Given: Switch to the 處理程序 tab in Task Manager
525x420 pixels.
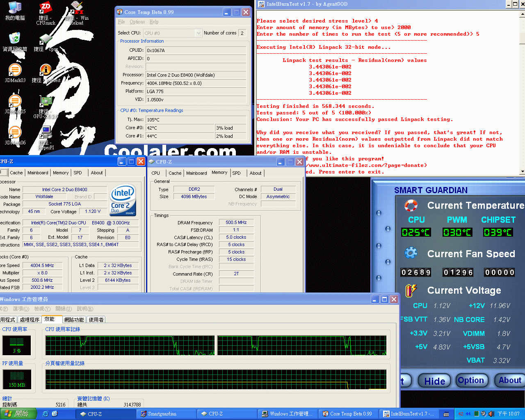Looking at the screenshot, I should tap(30, 320).
